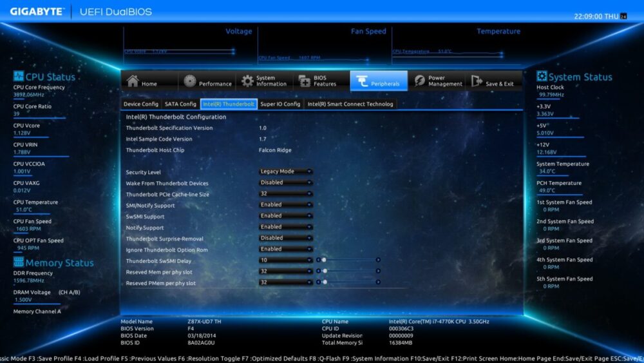Viewport: 644px width, 363px height.
Task: Click the Memory Status panel icon
Action: [x=19, y=262]
